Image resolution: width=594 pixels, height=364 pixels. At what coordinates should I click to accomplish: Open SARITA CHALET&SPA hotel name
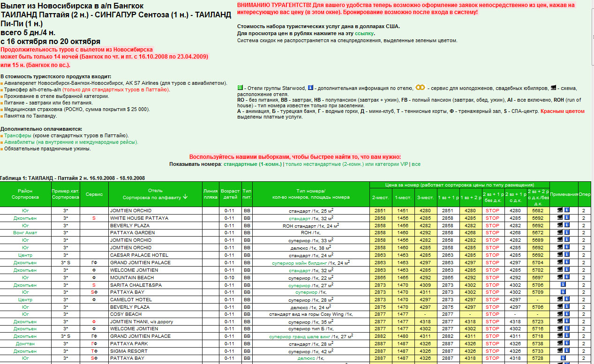pos(136,285)
